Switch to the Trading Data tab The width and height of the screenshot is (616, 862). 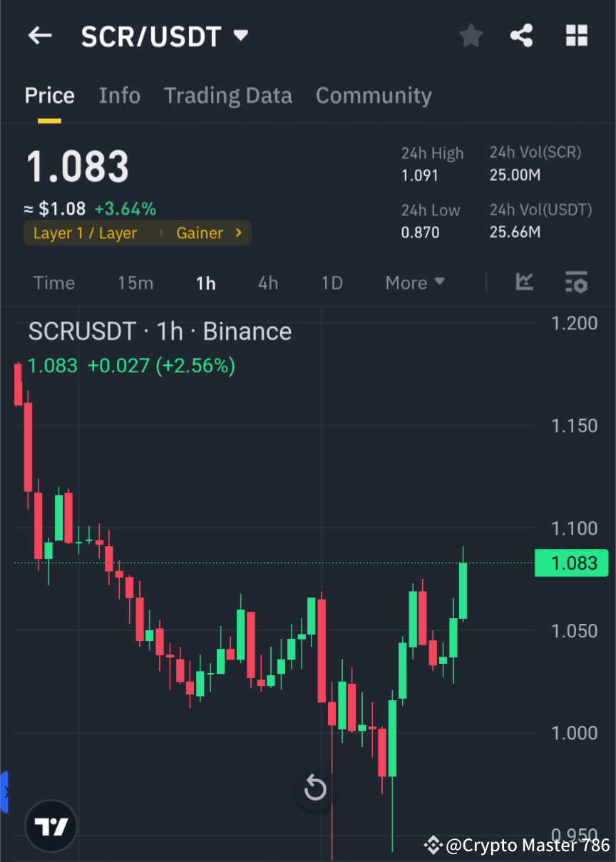(227, 95)
